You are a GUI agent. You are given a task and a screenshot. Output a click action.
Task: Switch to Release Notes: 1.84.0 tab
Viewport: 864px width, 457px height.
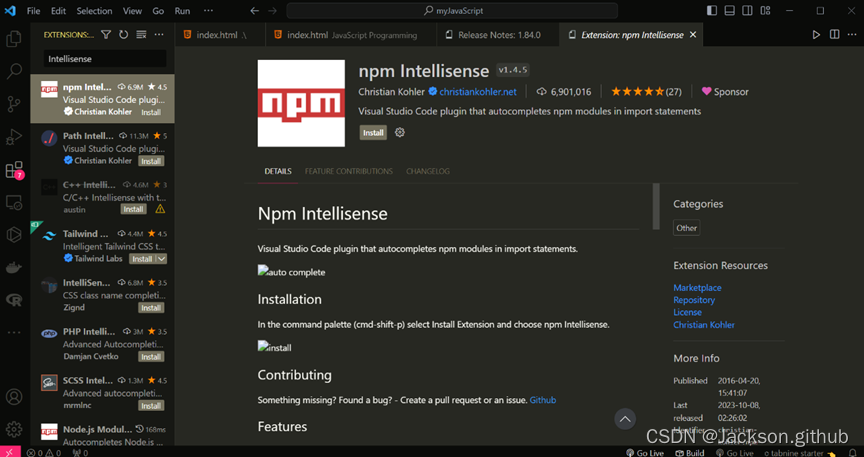click(x=498, y=35)
